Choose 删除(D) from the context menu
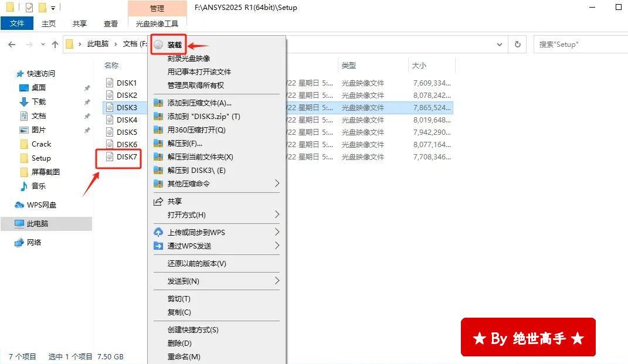 [x=179, y=343]
